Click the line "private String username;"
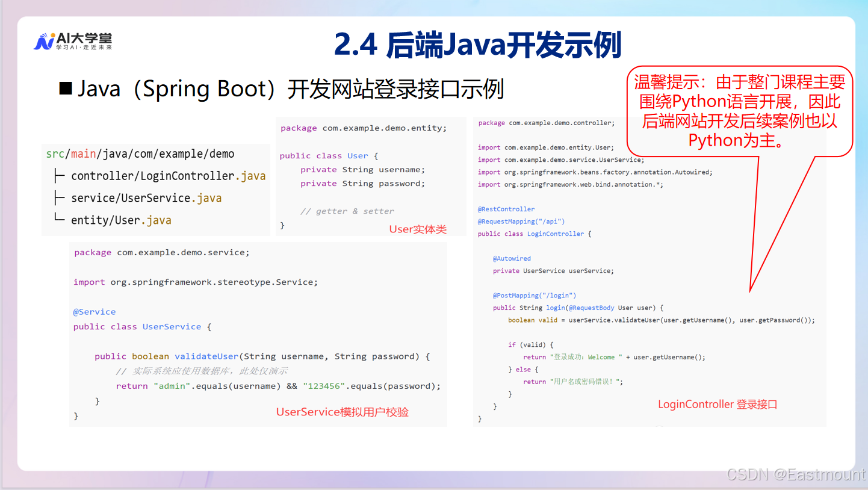 362,170
